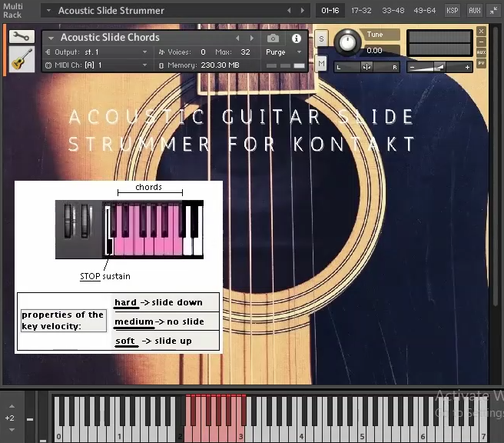This screenshot has height=443, width=504.
Task: Collapse the rack with the arrows icon
Action: pyautogui.click(x=494, y=10)
